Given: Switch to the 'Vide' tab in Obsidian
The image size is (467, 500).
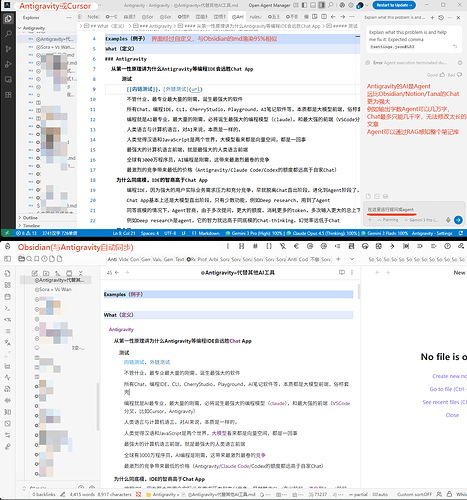Looking at the screenshot, I should [123, 259].
